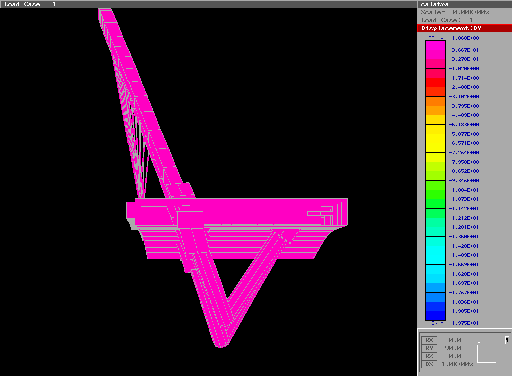Pick the yellow swatch in color legend

[x=435, y=138]
